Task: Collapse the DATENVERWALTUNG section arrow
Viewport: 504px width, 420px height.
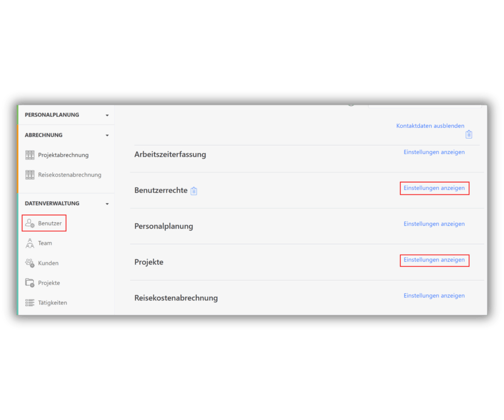Action: point(107,204)
